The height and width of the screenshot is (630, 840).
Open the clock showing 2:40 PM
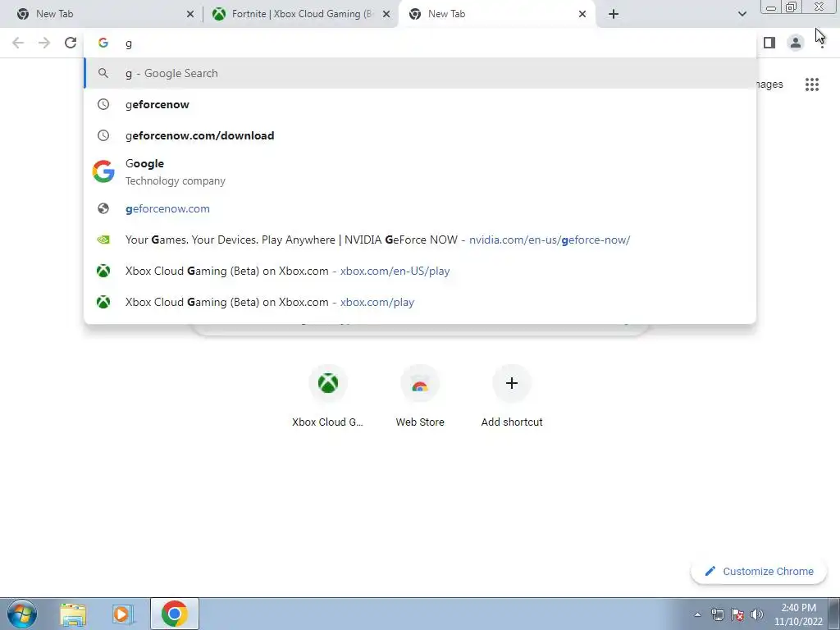[x=798, y=614]
